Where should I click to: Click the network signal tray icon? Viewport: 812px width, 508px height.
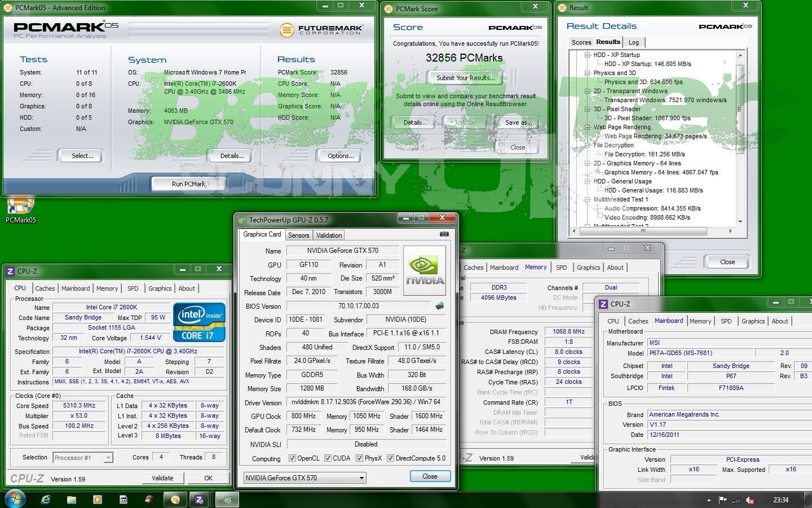736,500
